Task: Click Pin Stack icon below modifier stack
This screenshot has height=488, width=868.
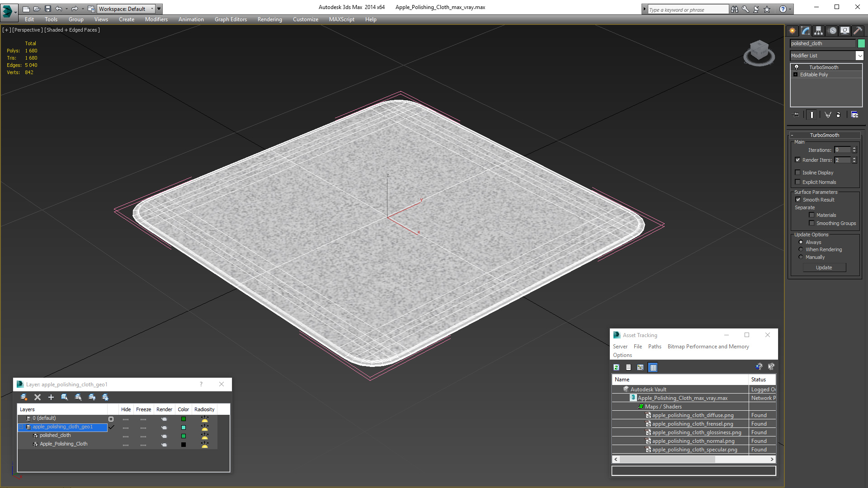Action: click(x=796, y=115)
